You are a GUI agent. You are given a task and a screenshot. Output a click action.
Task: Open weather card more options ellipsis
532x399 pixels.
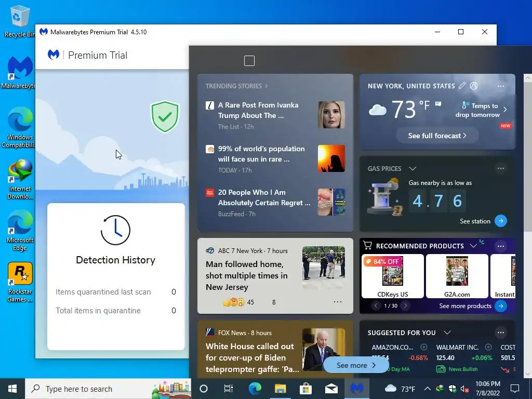point(501,86)
